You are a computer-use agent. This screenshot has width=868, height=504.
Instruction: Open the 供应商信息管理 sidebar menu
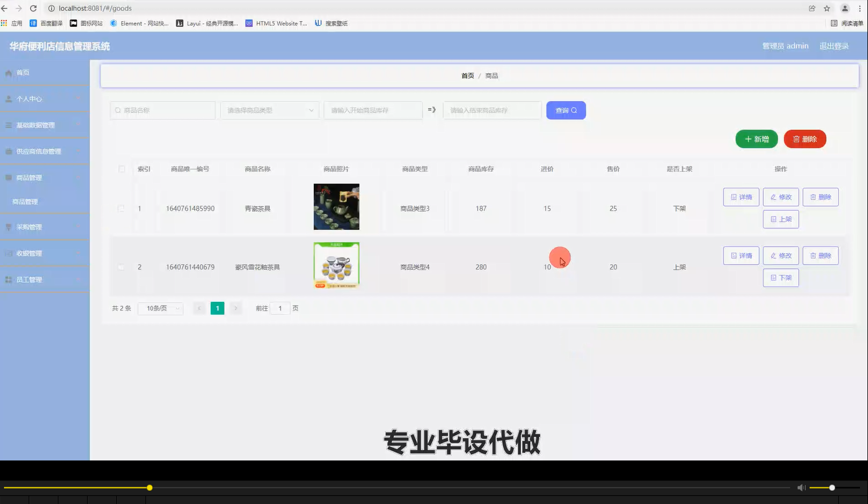tap(40, 151)
